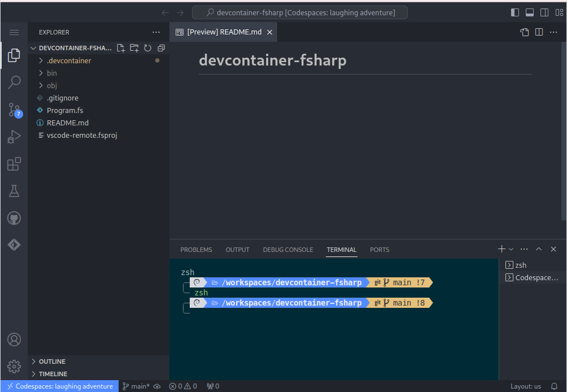This screenshot has width=567, height=392.
Task: Customize layout icon in title bar
Action: (x=559, y=12)
